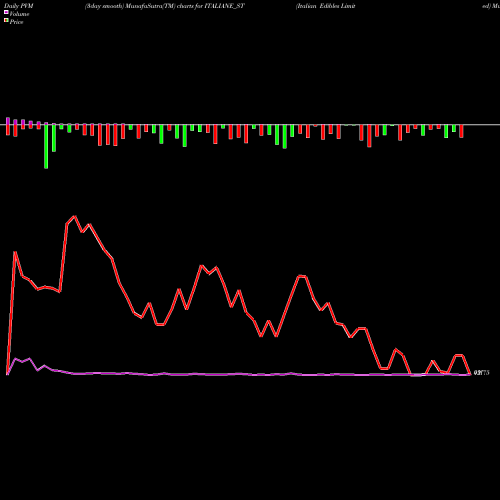
Task: Select the 'Volume' legend label
Action: point(19,14)
